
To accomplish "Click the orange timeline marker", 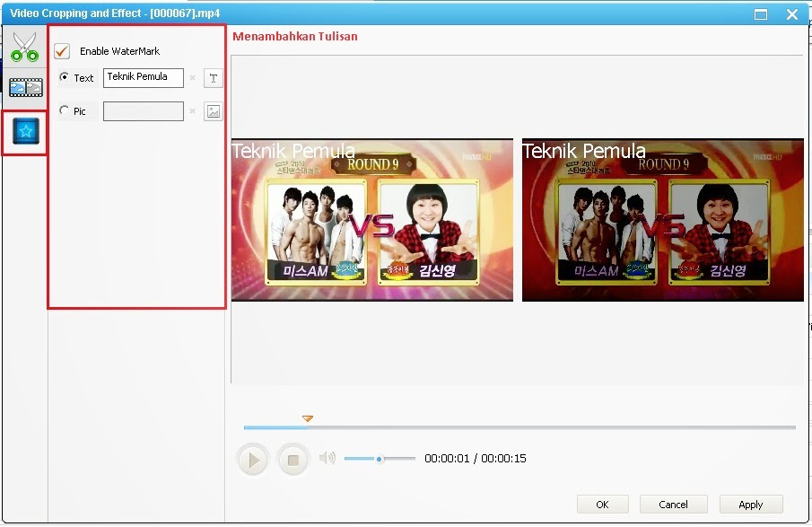I will (x=308, y=418).
